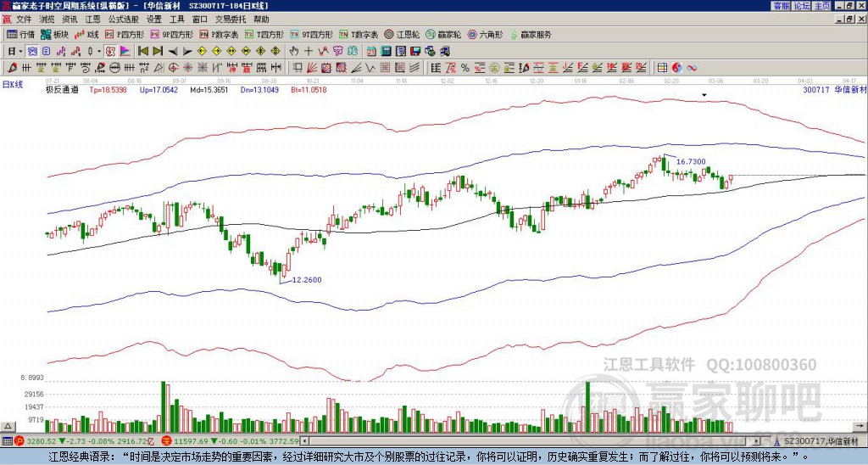This screenshot has height=465, width=868.
Task: Open the T数字表 tool
Action: [359, 34]
